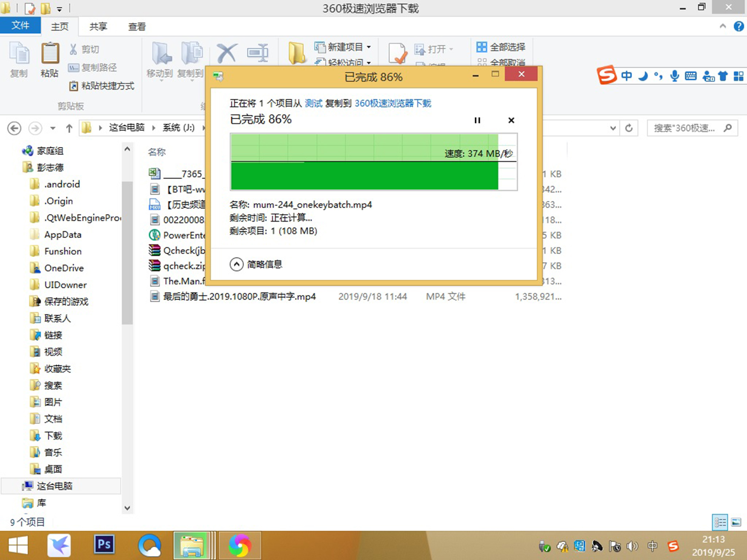
Task: Open File Explorer taskbar button
Action: click(x=191, y=546)
